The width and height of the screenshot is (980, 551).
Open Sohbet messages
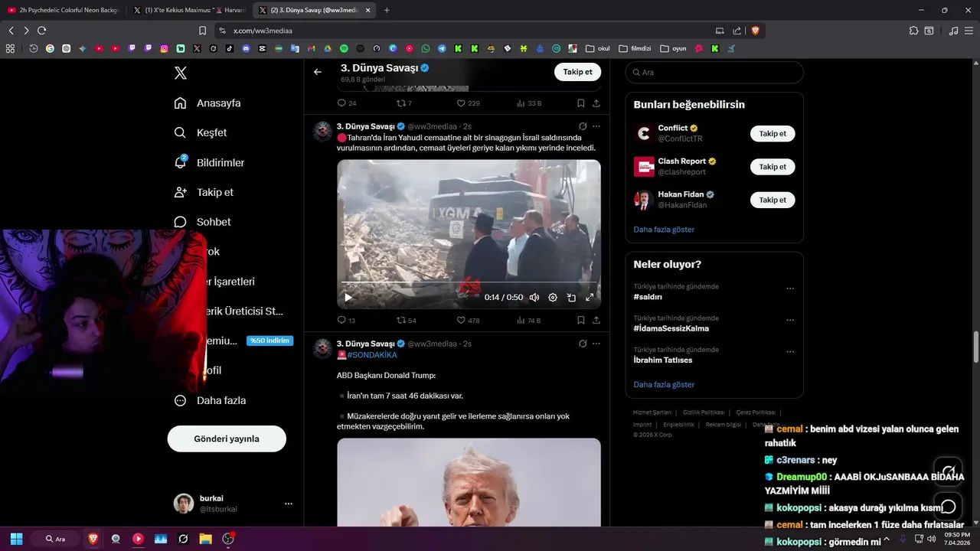point(202,222)
